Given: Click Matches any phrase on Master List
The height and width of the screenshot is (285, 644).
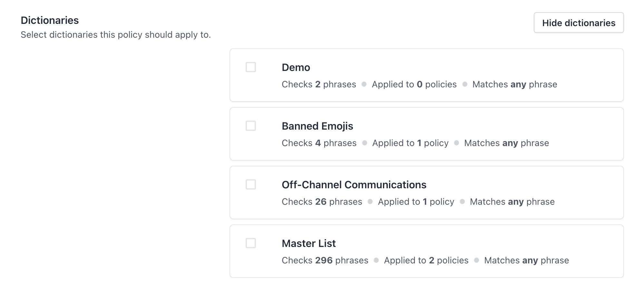Looking at the screenshot, I should point(526,260).
